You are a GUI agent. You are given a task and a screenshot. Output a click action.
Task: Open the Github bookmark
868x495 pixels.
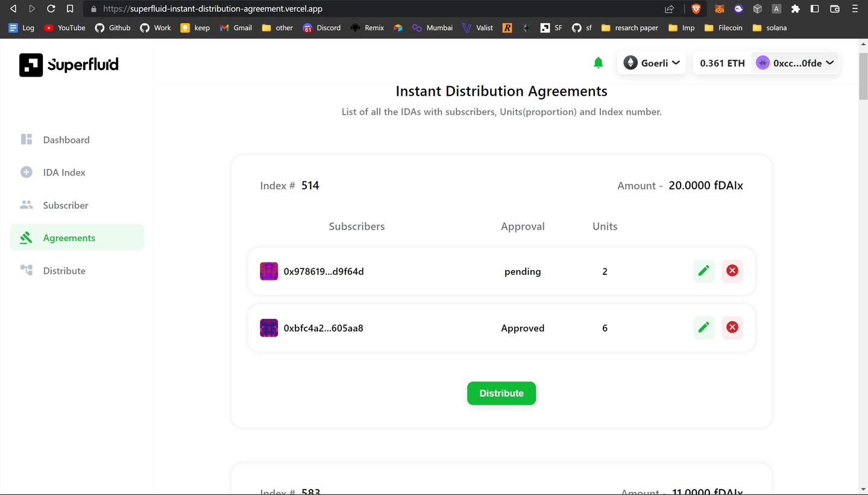coord(113,28)
